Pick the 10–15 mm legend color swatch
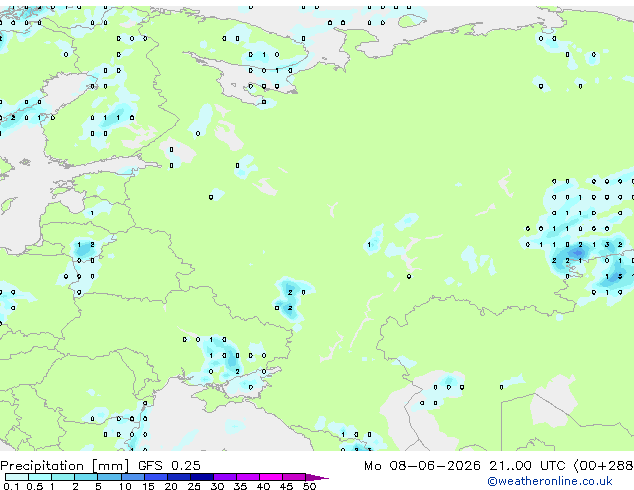The height and width of the screenshot is (490, 634). [x=132, y=477]
